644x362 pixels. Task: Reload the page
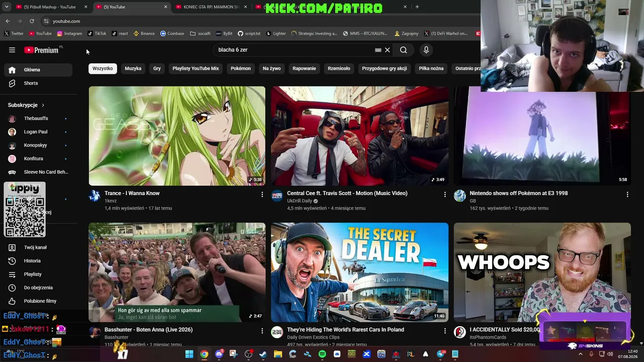click(x=32, y=21)
